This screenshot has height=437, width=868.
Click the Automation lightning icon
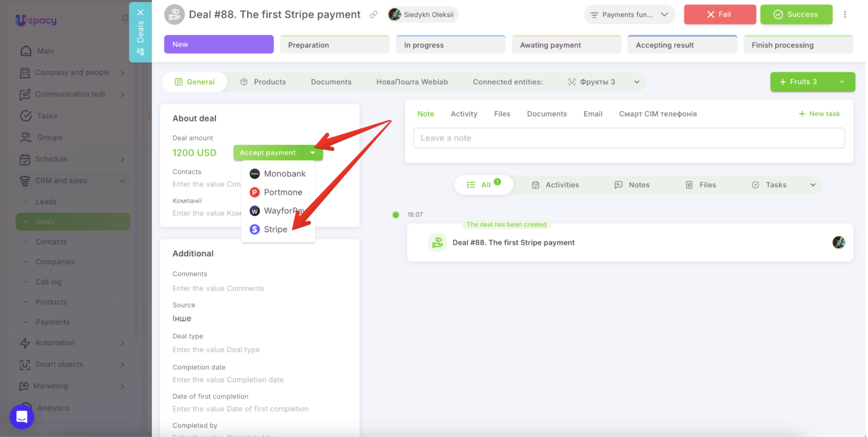25,343
